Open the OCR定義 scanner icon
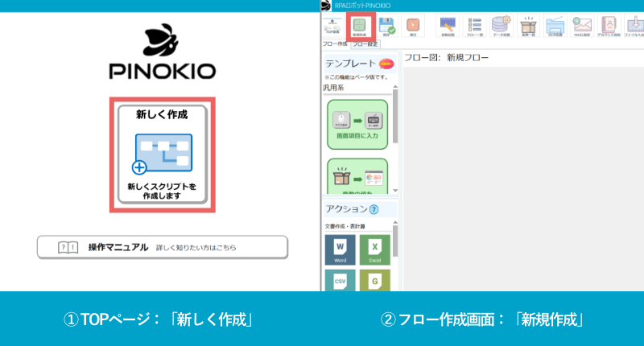The width and height of the screenshot is (644, 346). click(x=555, y=27)
